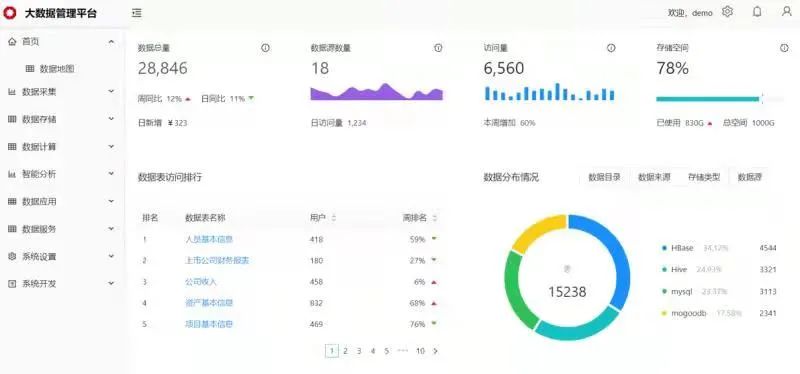Expand the 数据存储 menu chevron
The height and width of the screenshot is (374, 800).
click(x=111, y=119)
